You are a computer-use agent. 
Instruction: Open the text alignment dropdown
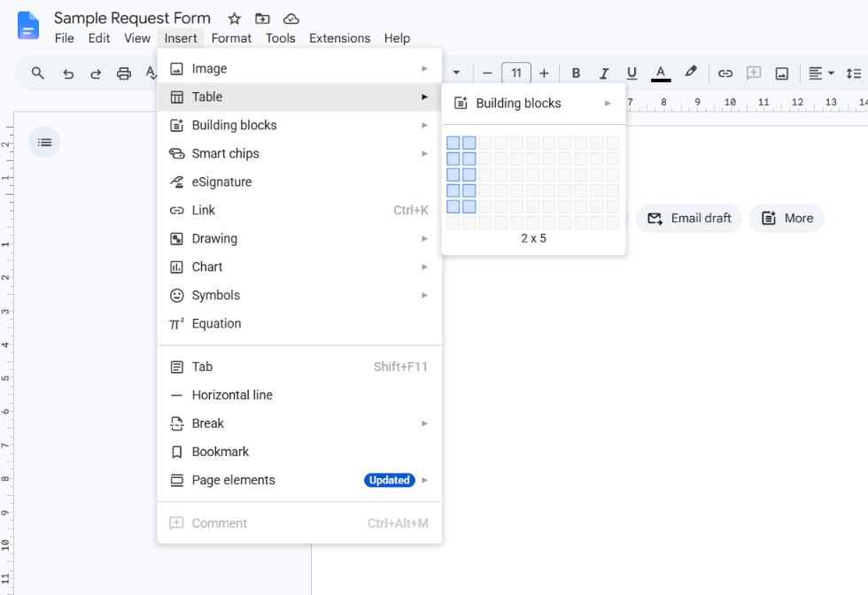point(822,73)
